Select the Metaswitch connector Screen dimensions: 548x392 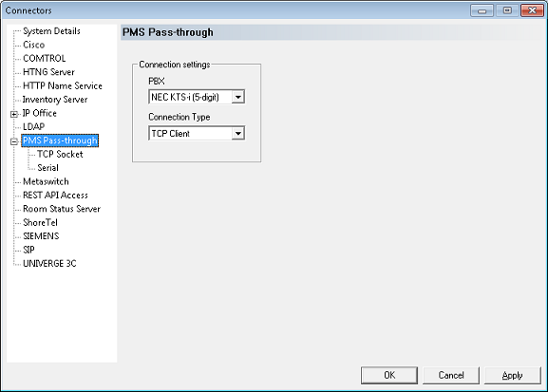click(46, 181)
